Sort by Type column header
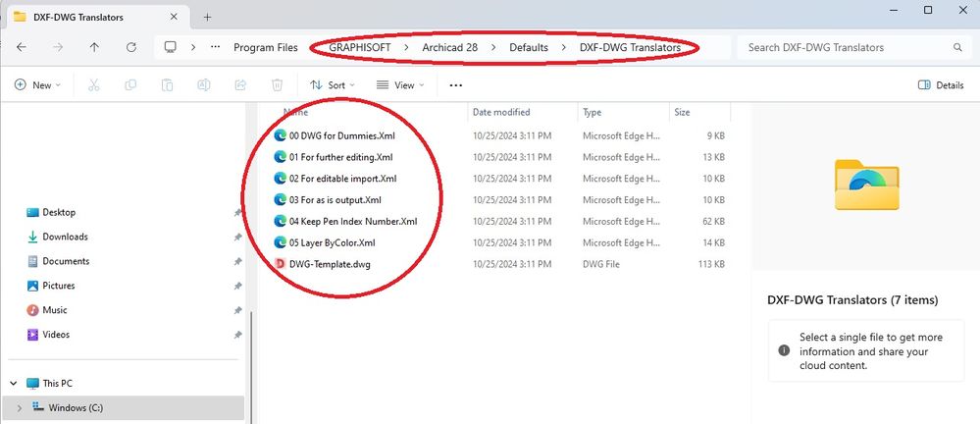 (x=592, y=113)
